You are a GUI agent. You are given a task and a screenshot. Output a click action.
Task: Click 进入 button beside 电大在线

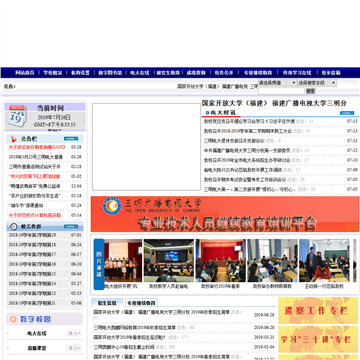tap(74, 333)
